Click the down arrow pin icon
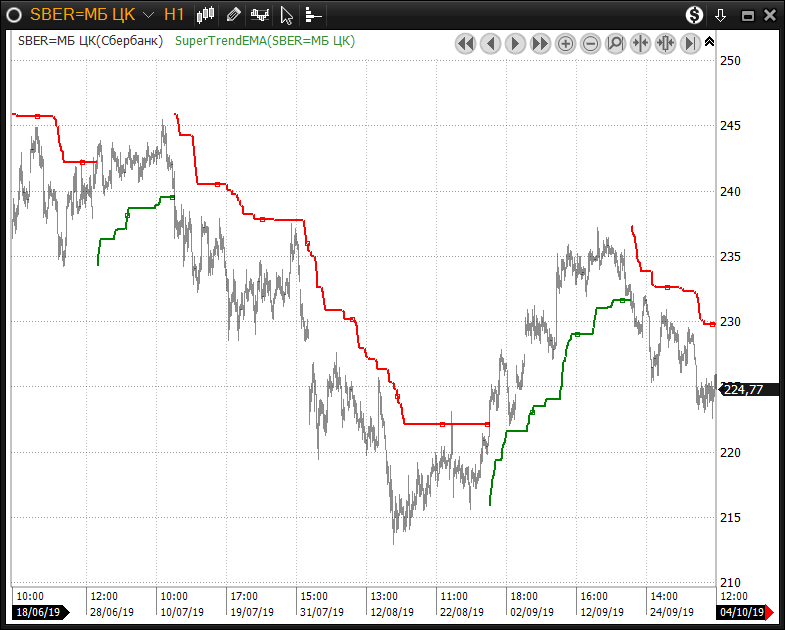 coord(721,16)
